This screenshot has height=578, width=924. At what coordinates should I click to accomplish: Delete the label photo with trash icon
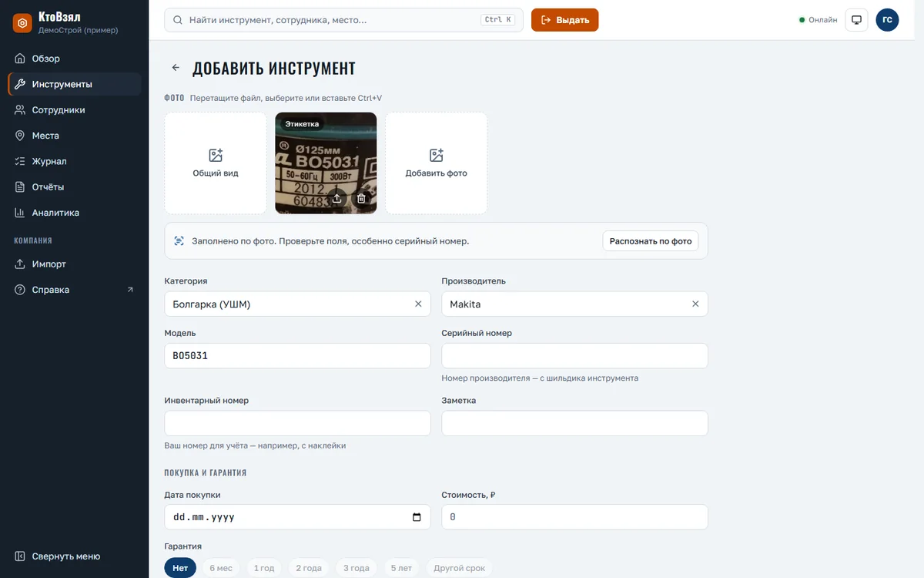coord(361,198)
